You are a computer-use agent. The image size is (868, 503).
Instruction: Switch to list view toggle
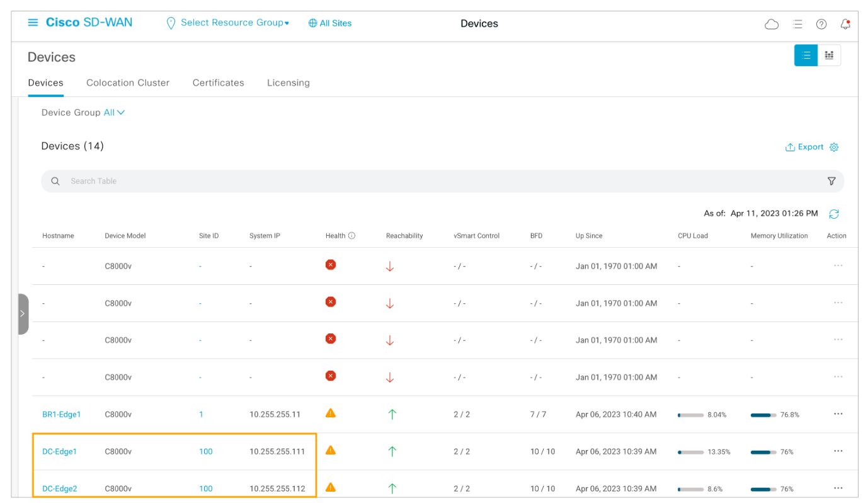tap(806, 55)
